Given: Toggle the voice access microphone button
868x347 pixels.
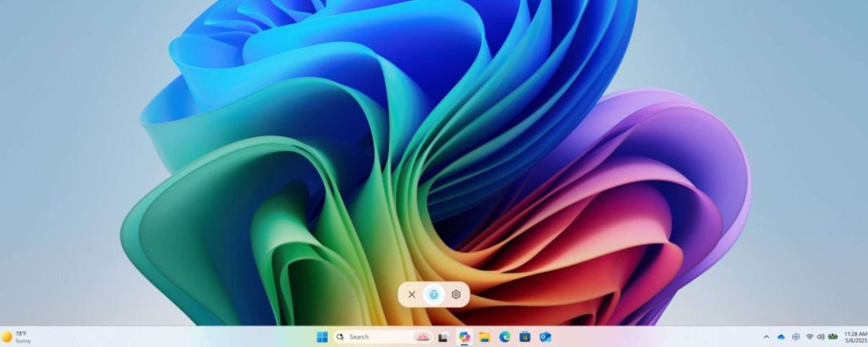Looking at the screenshot, I should [x=434, y=294].
